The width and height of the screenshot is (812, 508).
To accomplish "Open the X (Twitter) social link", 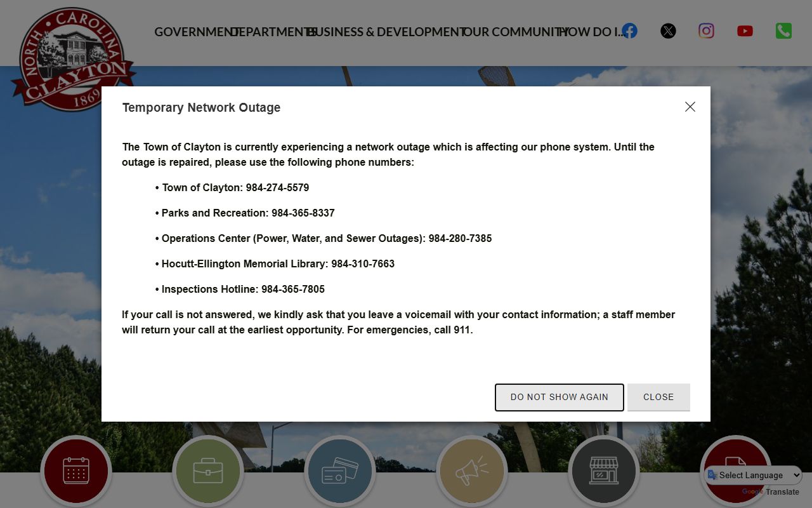I will [668, 30].
